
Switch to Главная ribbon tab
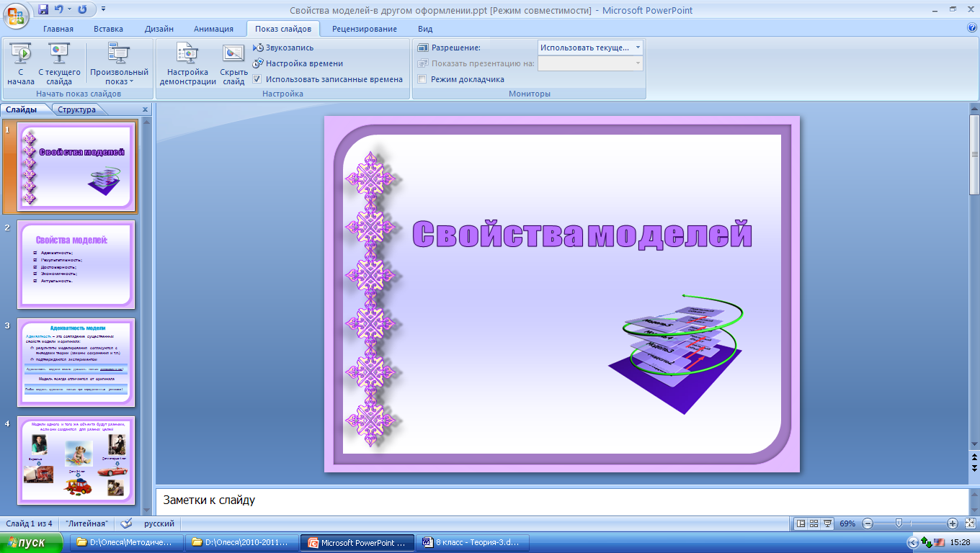[x=58, y=29]
